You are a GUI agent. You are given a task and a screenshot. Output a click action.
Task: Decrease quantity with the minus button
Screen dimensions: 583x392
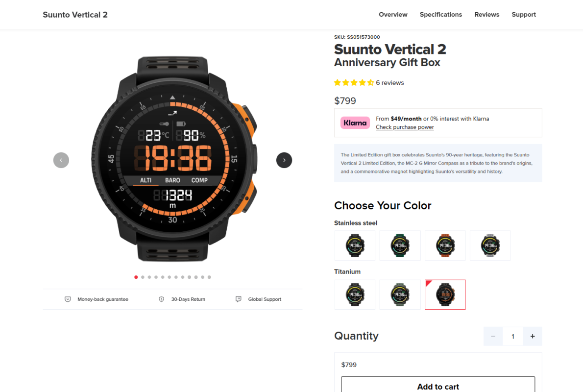point(493,336)
